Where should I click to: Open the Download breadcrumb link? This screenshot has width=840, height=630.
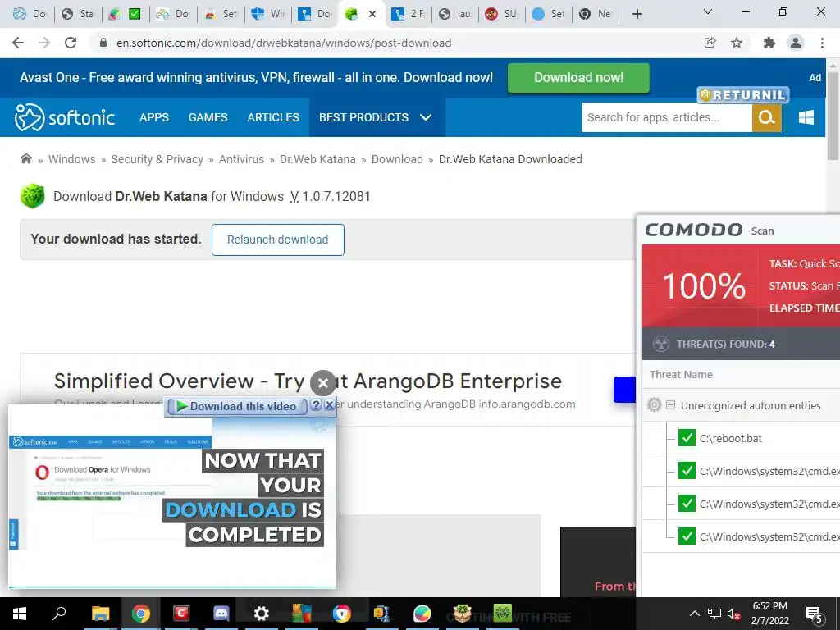(x=397, y=159)
